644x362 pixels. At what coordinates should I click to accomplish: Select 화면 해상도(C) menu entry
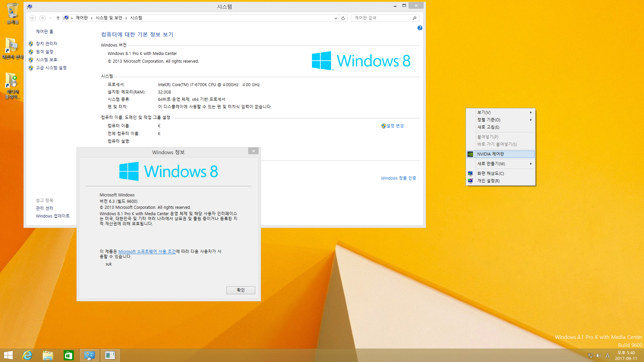tap(500, 174)
